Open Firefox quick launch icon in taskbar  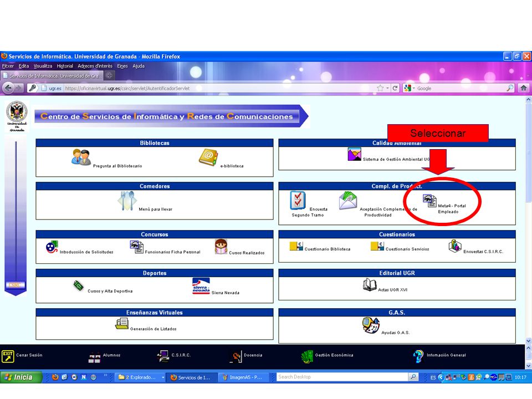click(x=55, y=377)
